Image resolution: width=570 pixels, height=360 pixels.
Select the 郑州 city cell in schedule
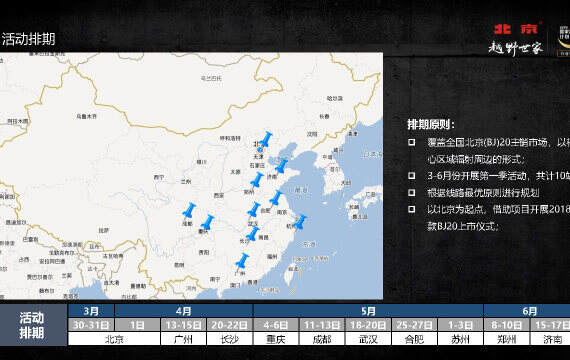[507, 339]
